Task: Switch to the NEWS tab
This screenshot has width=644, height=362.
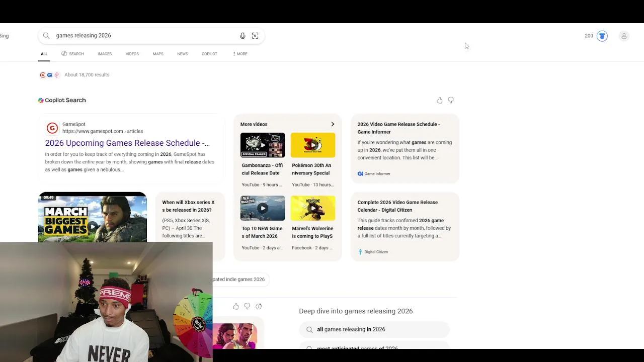Action: 183,54
